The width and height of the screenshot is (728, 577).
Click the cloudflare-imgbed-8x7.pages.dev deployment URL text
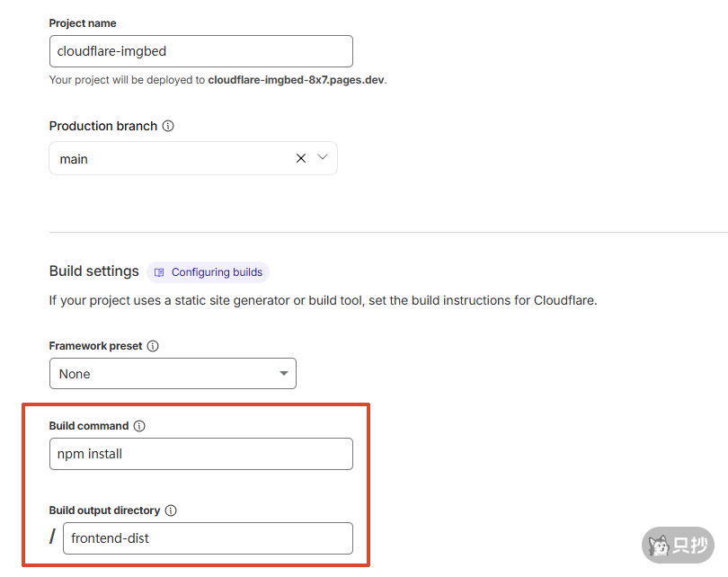[297, 80]
